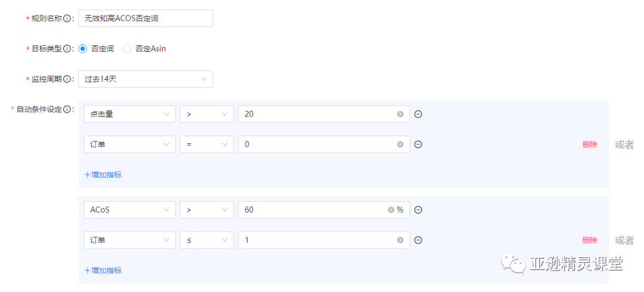Remove the 订单 ≤ 1 row with minus icon

(418, 240)
